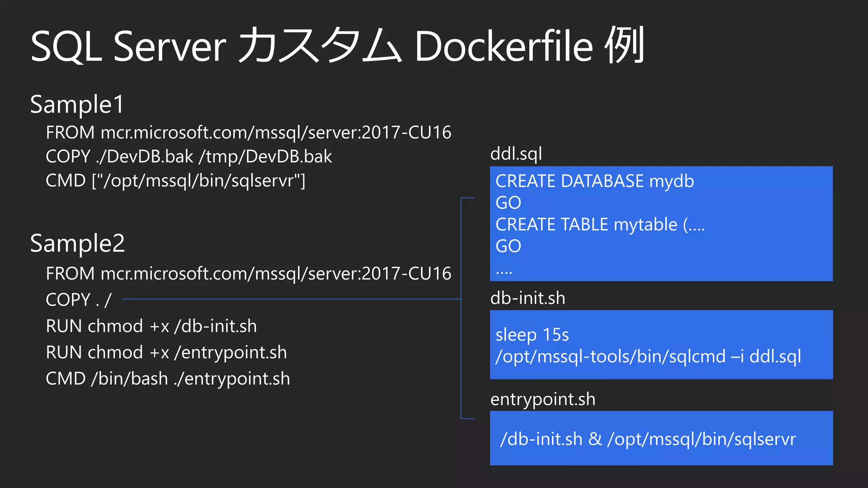The image size is (868, 488).
Task: Click 'CREATE DATABASE mydb' text
Action: click(x=595, y=182)
